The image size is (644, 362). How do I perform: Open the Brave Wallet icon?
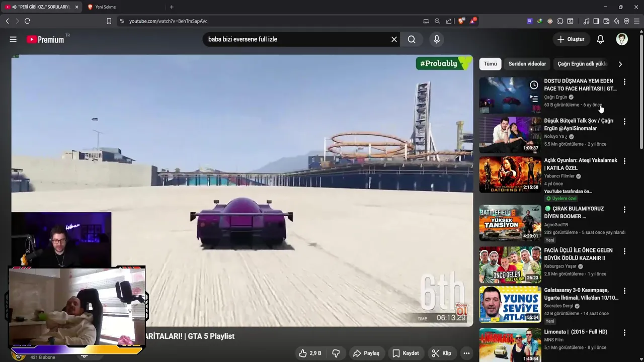pos(606,21)
